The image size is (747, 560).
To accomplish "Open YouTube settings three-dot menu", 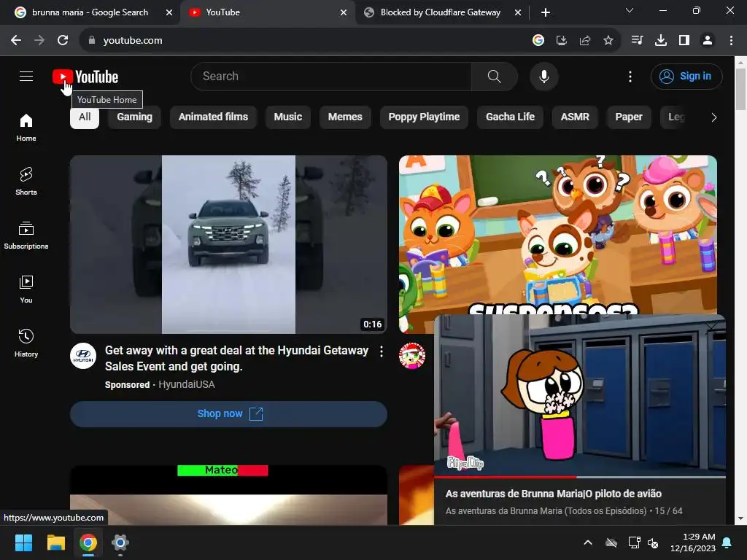I will [x=630, y=77].
